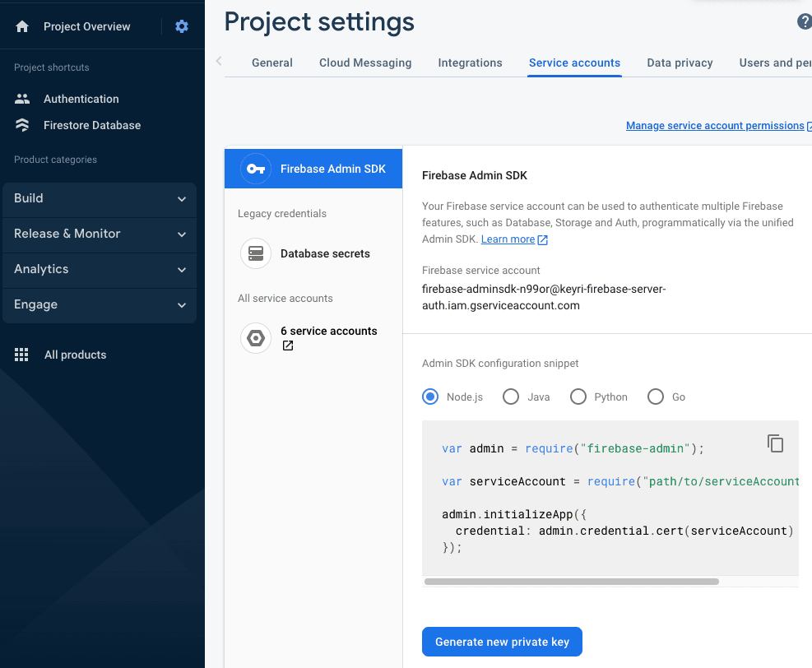Open All products page
This screenshot has width=812, height=668.
point(75,355)
